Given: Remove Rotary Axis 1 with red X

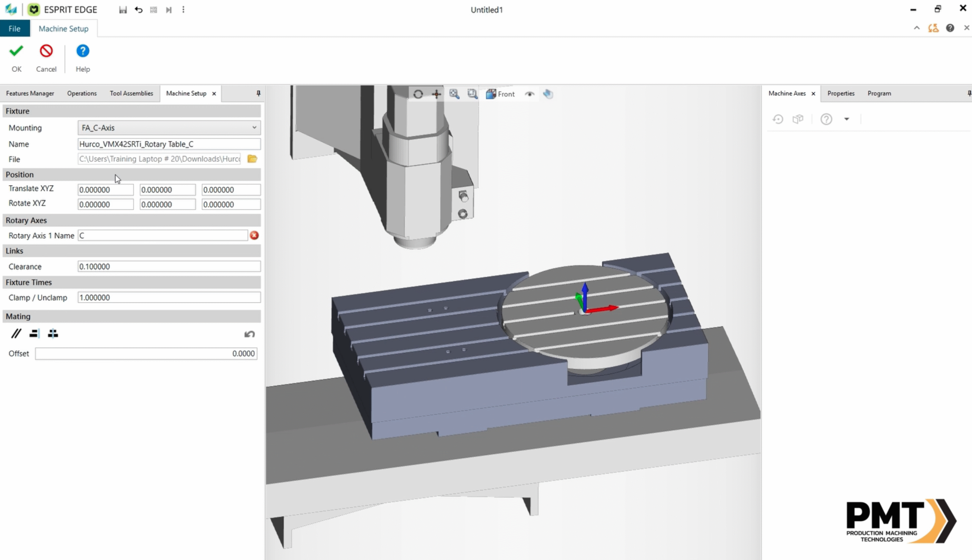Looking at the screenshot, I should tap(254, 235).
